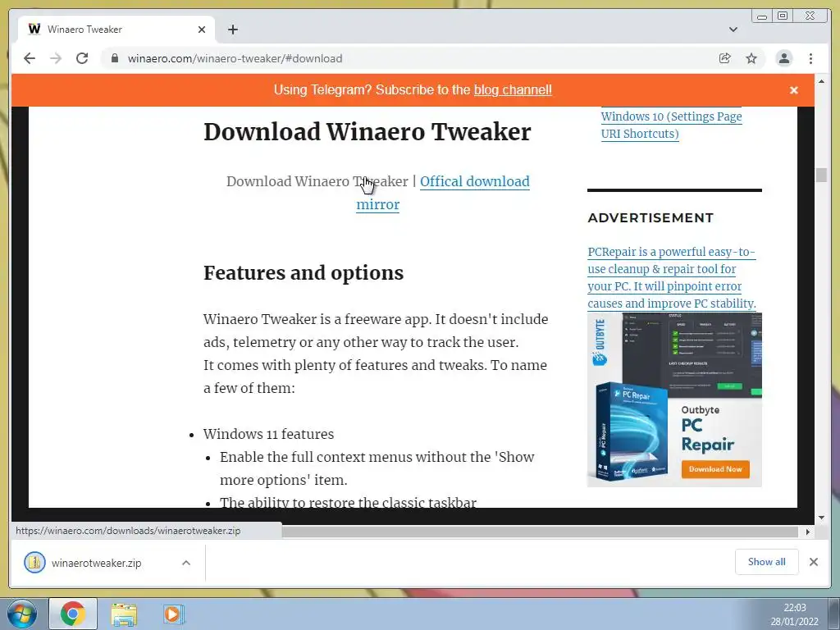Open Windows Explorer from the taskbar
The width and height of the screenshot is (840, 630).
coord(124,614)
